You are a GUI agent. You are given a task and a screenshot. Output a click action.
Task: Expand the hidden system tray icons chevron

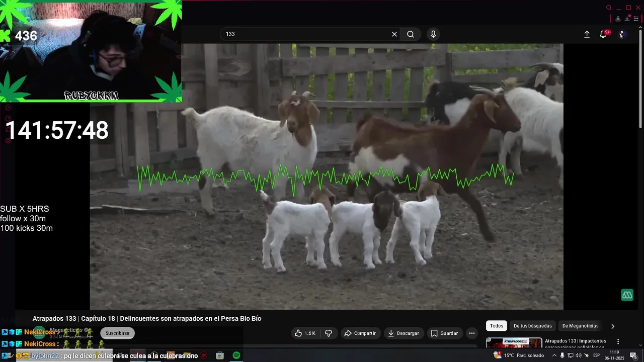(x=555, y=355)
